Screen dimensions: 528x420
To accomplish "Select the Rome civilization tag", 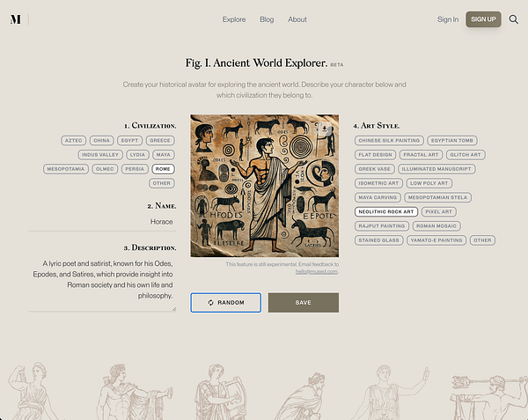I will click(163, 169).
